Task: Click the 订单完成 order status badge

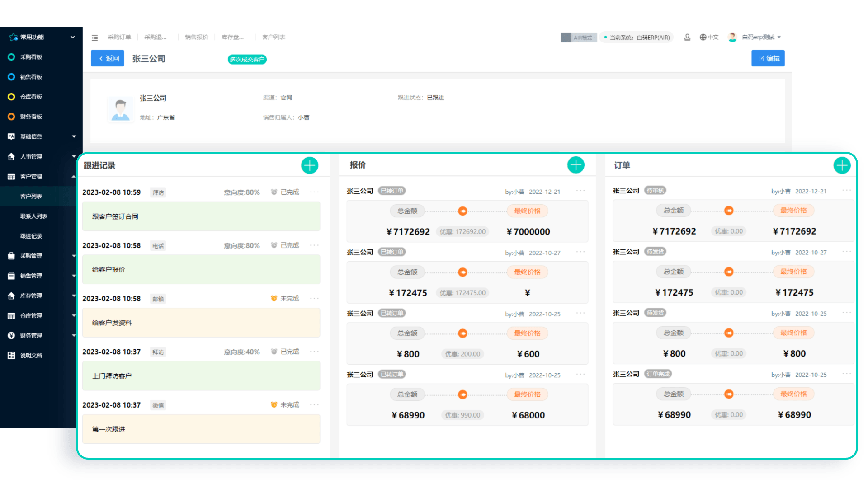Action: coord(658,374)
